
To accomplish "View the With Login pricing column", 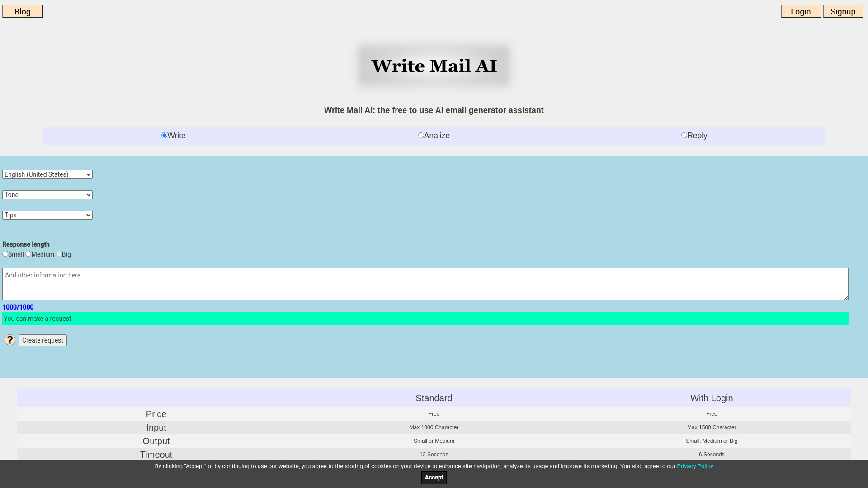I will click(x=712, y=398).
